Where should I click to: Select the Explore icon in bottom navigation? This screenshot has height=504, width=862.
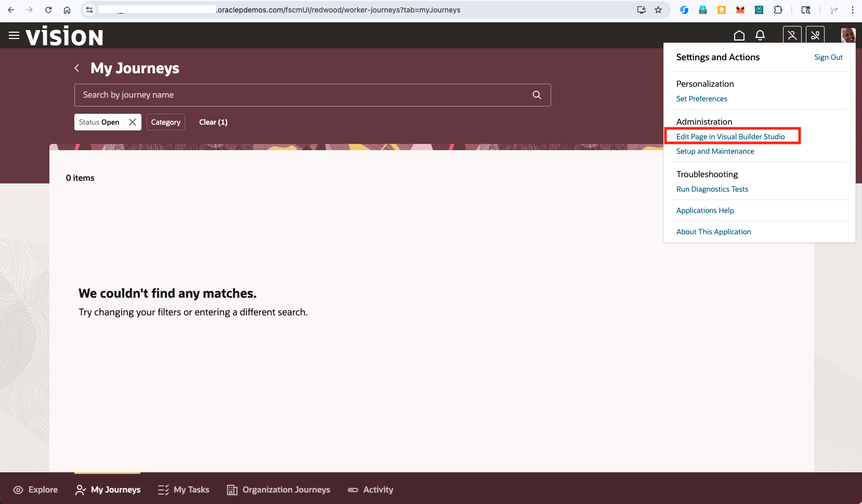tap(35, 489)
